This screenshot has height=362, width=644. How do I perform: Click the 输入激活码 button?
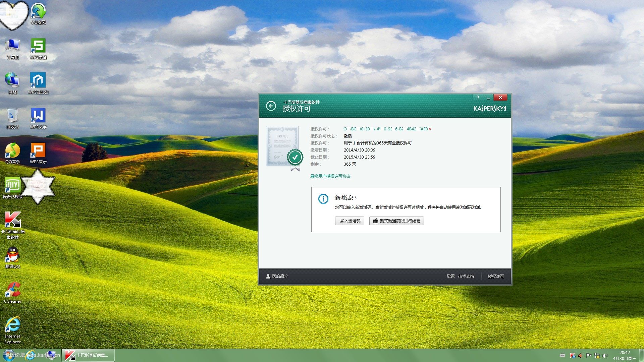350,221
